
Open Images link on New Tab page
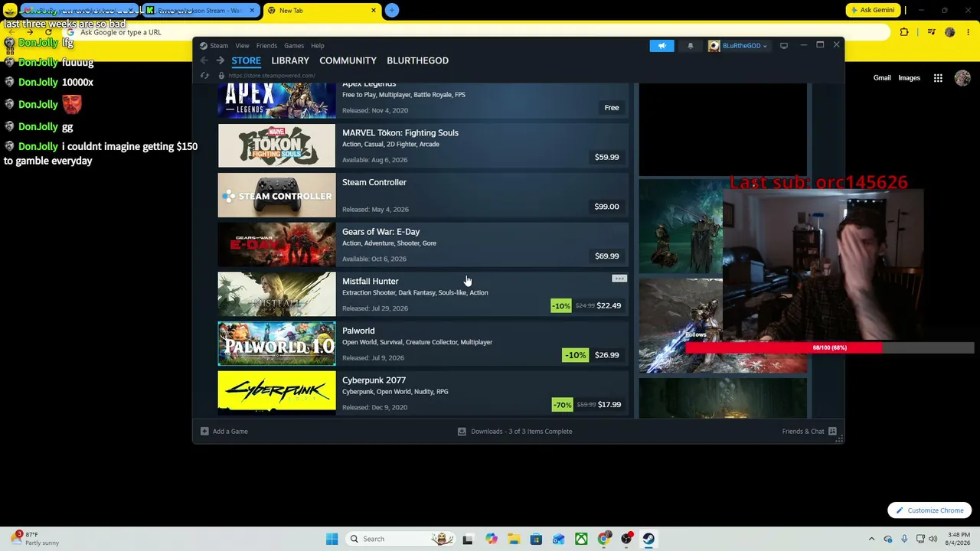[909, 78]
